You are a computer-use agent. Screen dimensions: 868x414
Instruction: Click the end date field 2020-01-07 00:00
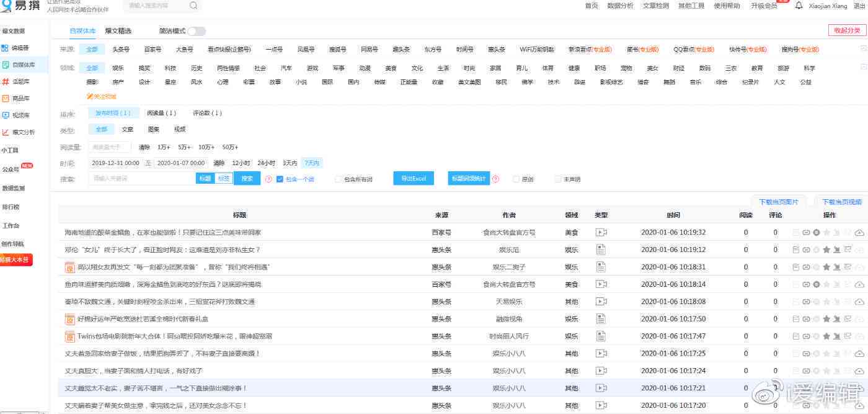pos(180,163)
